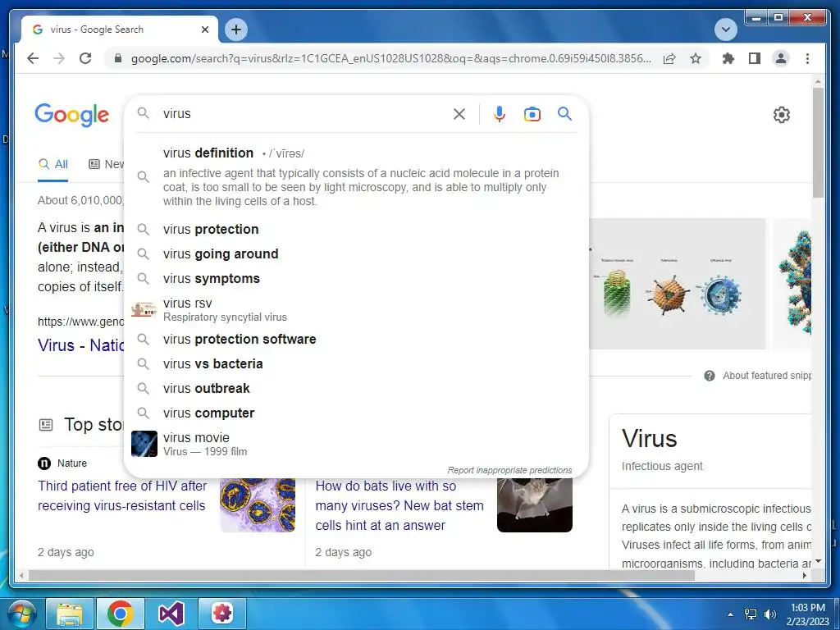The width and height of the screenshot is (840, 630).
Task: Toggle the Chrome side panel
Action: click(x=755, y=58)
